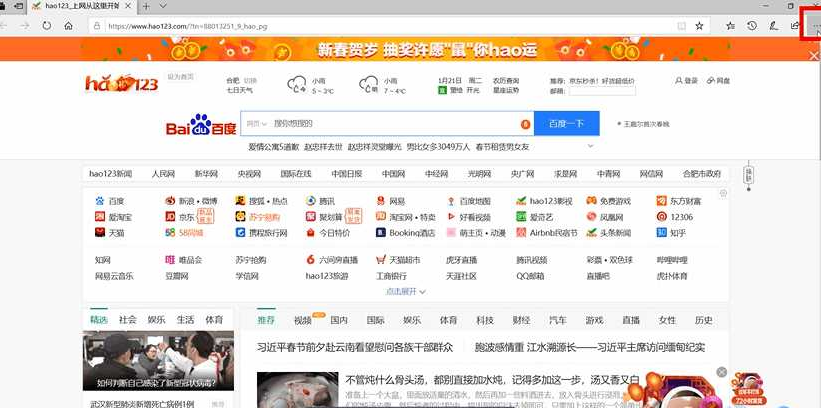Open 央视网 in news bar
Image resolution: width=821 pixels, height=408 pixels.
coord(249,174)
